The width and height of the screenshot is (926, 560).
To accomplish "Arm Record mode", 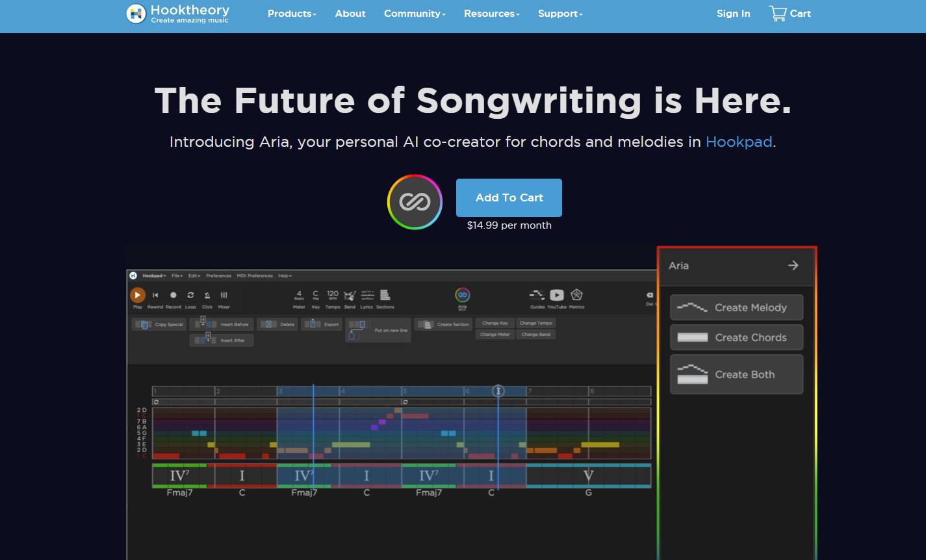I will point(174,295).
